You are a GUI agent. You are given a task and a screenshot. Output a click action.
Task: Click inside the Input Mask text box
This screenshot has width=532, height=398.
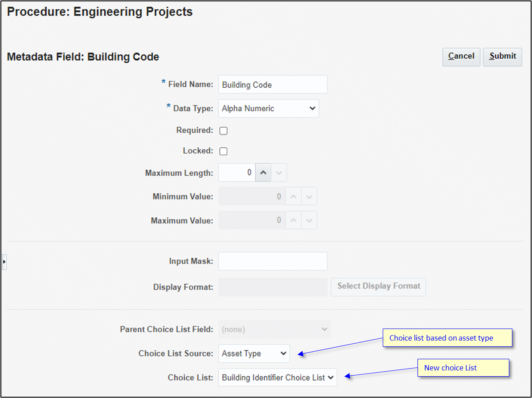pos(272,261)
